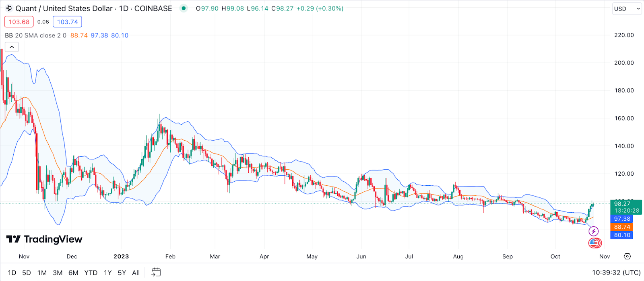Click the 10:39:32 UTC timezone clock
This screenshot has height=281, width=644.
click(616, 273)
